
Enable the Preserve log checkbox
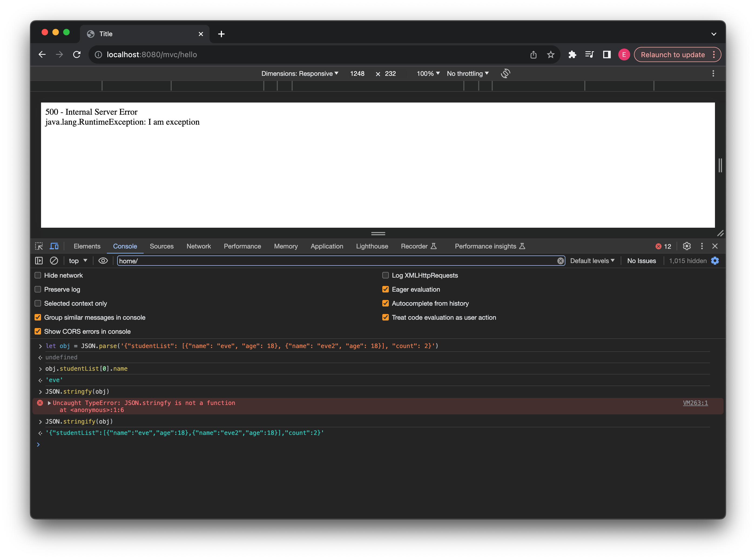[x=38, y=289]
